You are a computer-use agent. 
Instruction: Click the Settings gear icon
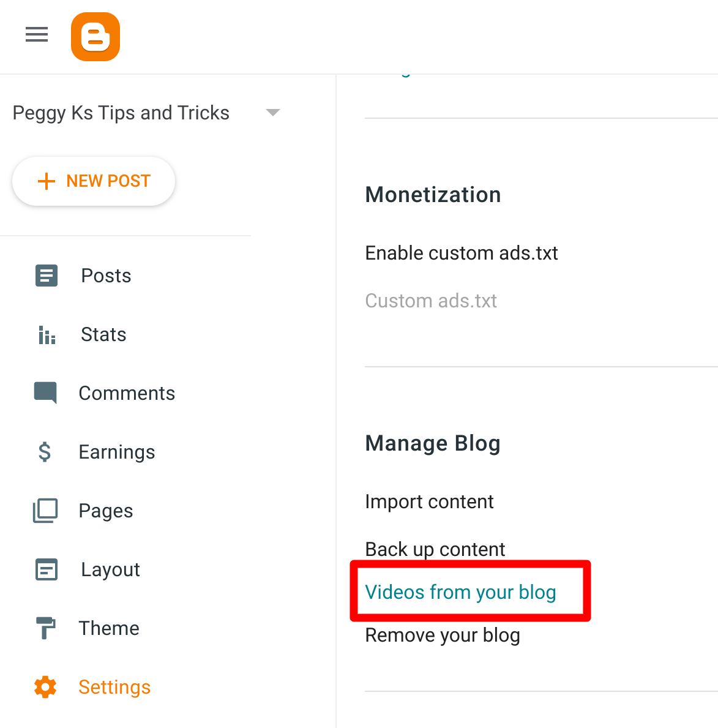click(x=45, y=687)
